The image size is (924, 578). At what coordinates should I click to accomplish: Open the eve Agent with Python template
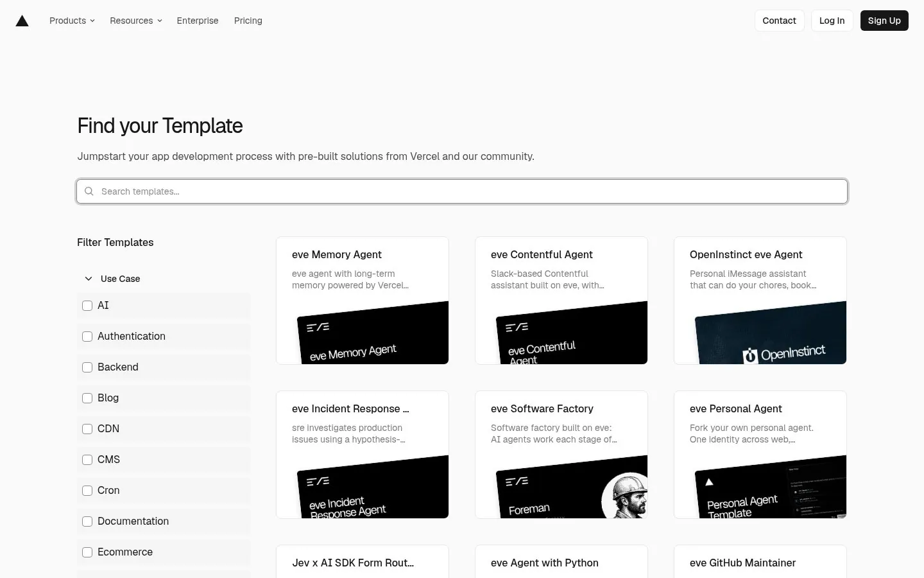pos(545,563)
